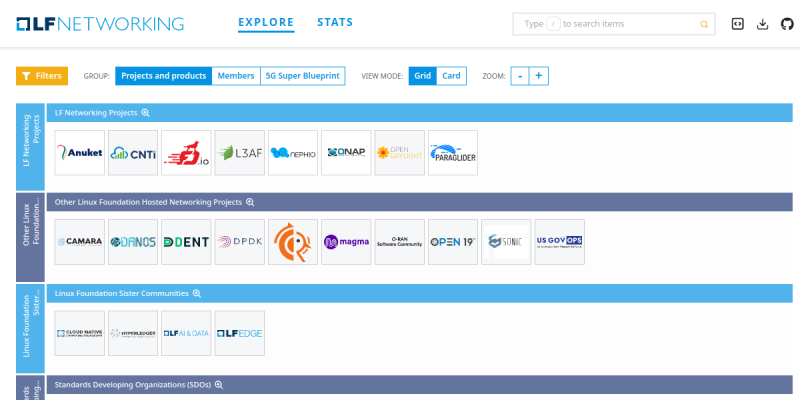Click the download icon in header

762,24
